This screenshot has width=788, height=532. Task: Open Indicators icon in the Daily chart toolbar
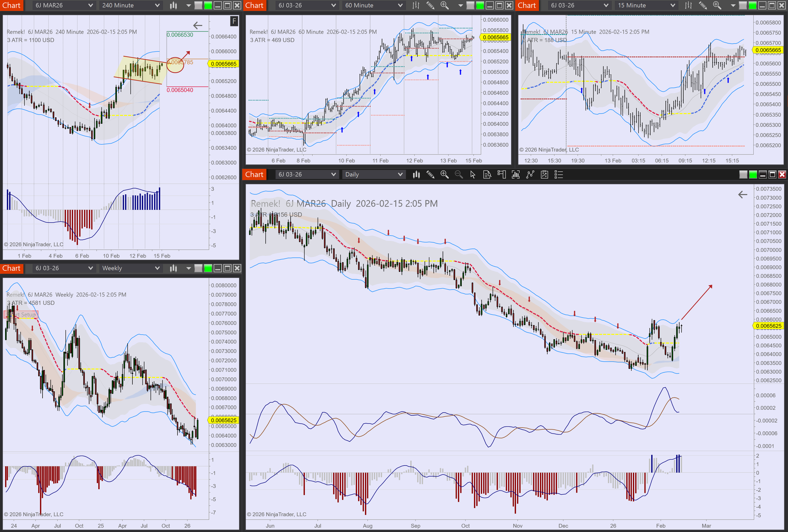coord(515,175)
